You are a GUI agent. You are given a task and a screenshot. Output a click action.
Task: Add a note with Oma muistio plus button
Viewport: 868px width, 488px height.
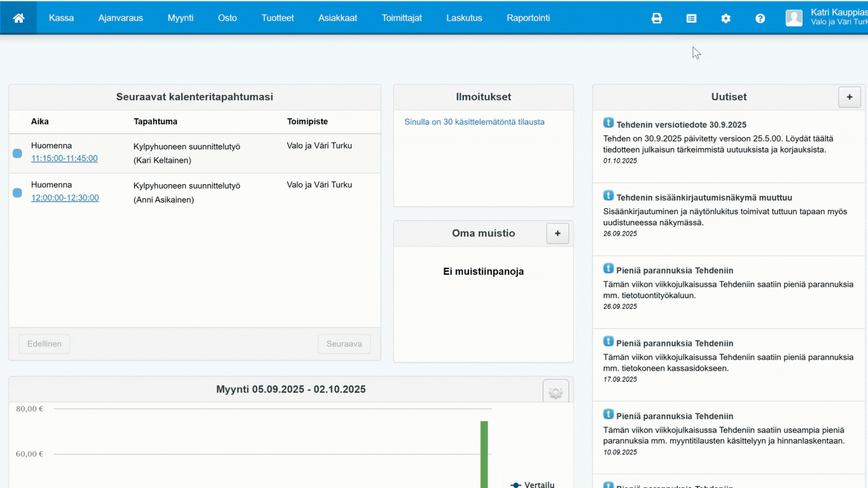tap(557, 233)
